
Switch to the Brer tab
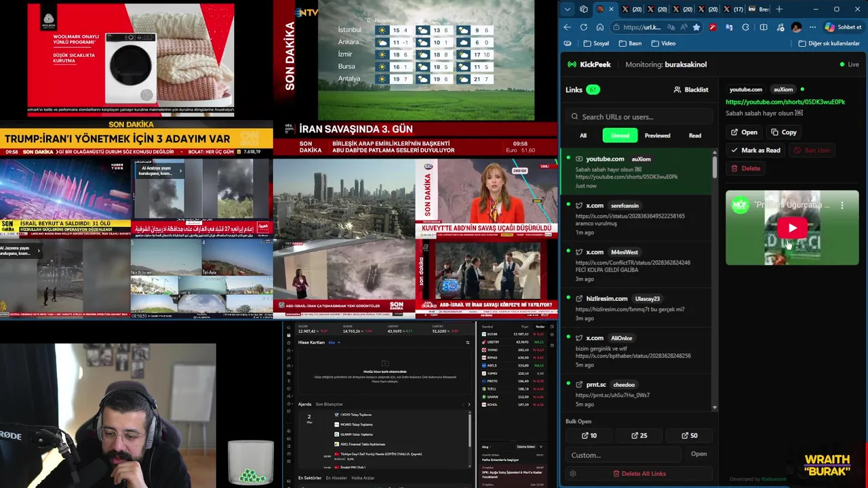pos(759,9)
